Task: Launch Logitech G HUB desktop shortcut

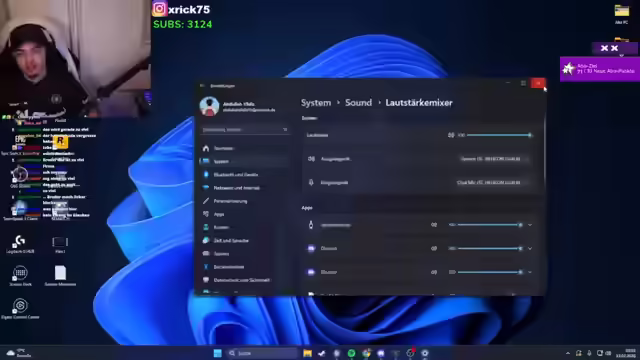Action: pyautogui.click(x=20, y=244)
